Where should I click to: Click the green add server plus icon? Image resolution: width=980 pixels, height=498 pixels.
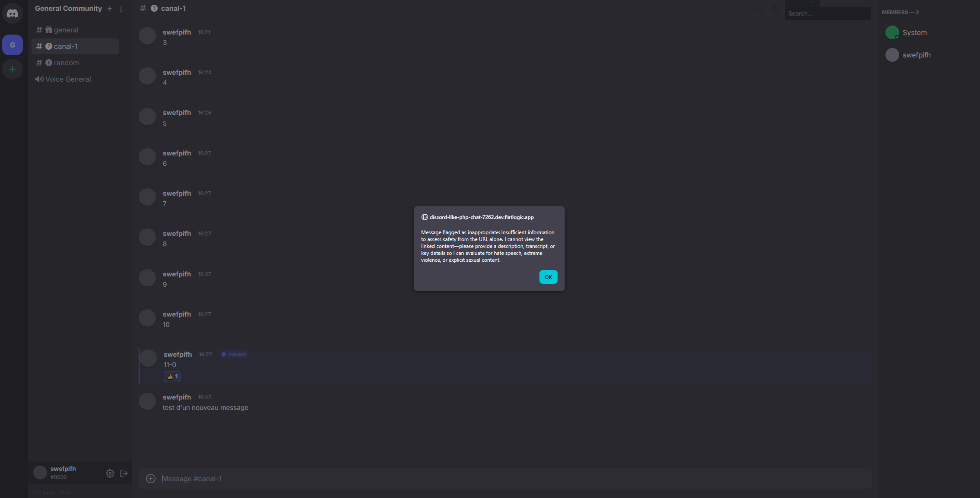coord(13,69)
